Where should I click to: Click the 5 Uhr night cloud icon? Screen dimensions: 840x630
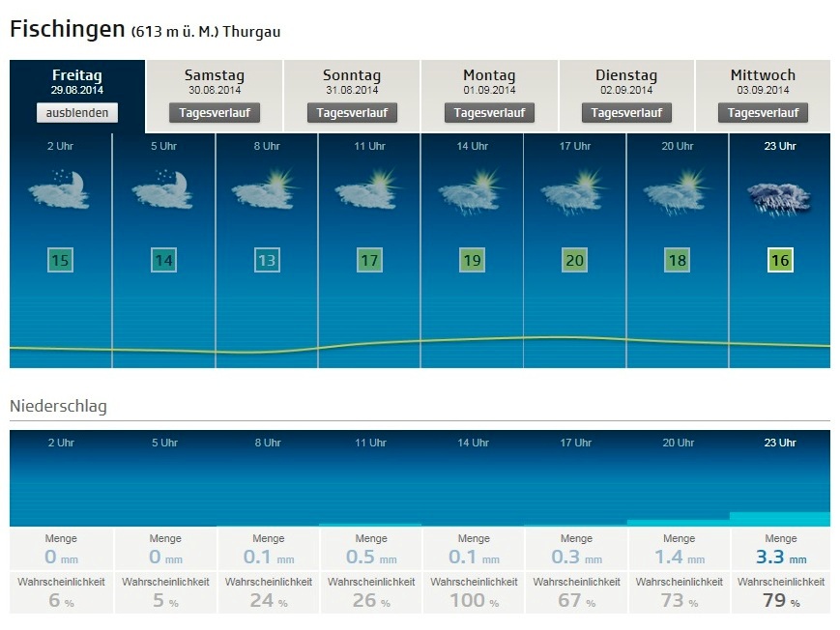(162, 189)
